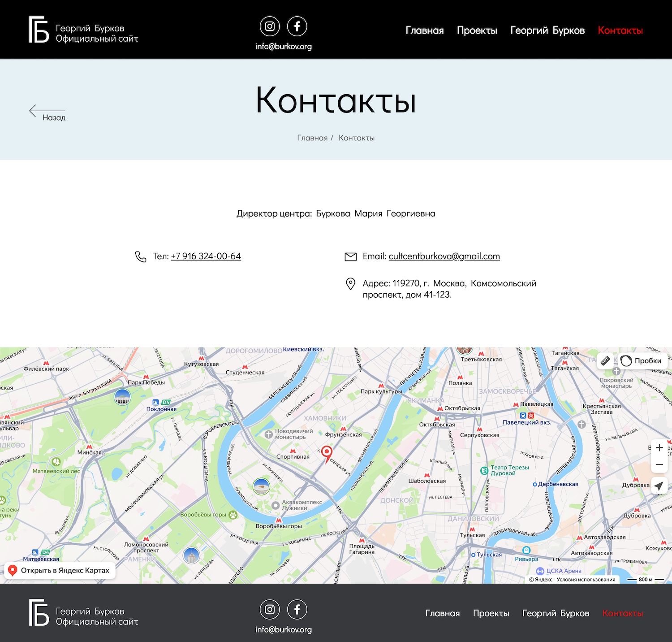Click the Кутузовская station label
This screenshot has height=642, width=672.
[x=201, y=364]
